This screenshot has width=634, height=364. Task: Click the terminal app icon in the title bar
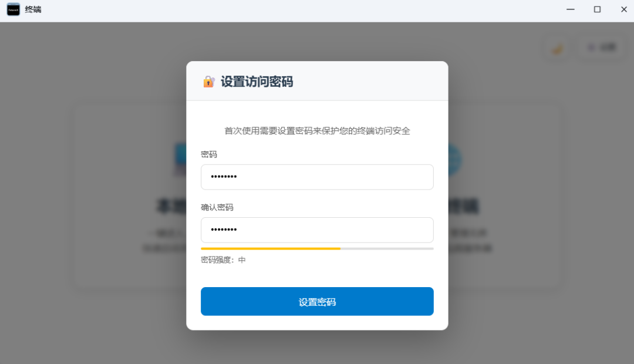point(14,9)
